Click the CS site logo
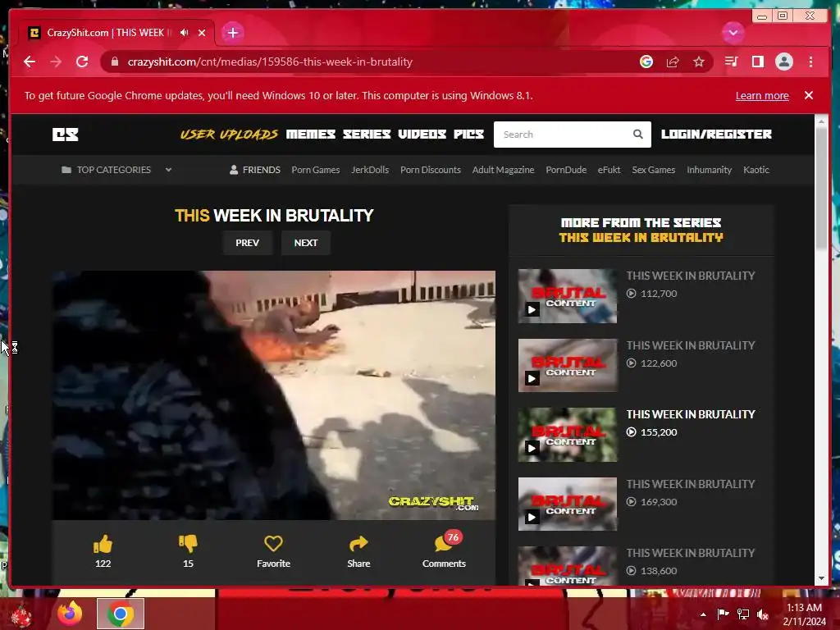 pos(66,134)
